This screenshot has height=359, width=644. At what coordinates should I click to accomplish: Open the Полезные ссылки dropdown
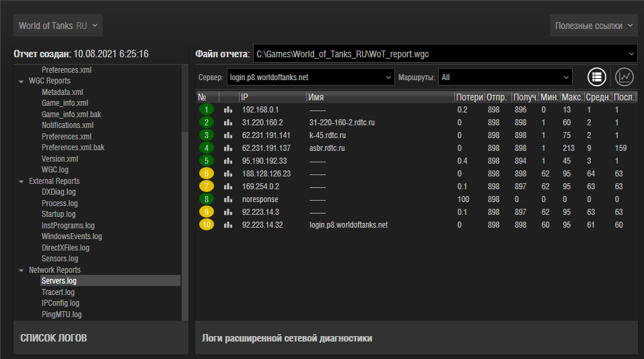point(594,26)
